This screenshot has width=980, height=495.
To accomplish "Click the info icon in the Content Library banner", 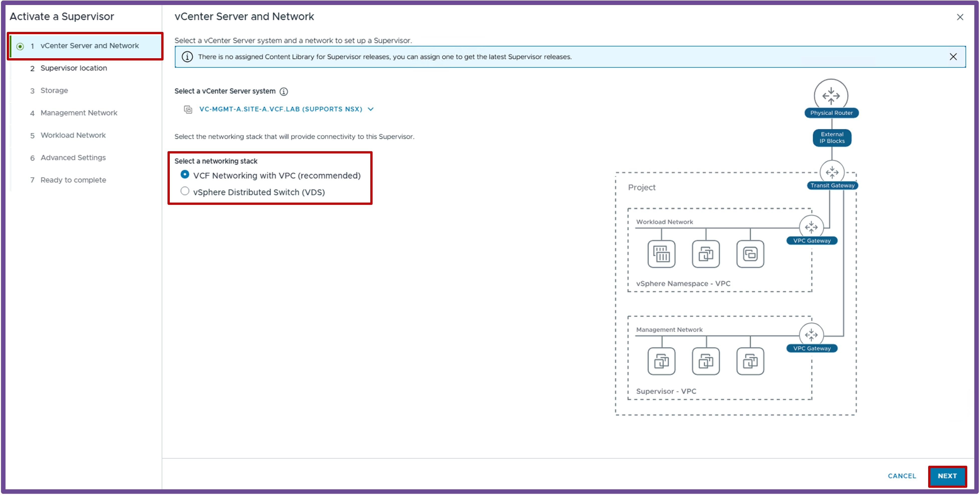I will click(x=187, y=57).
